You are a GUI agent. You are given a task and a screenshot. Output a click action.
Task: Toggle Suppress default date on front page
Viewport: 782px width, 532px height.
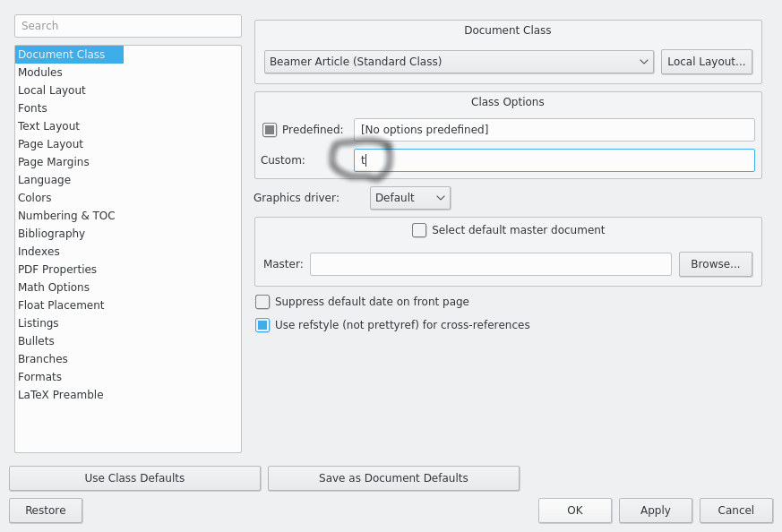tap(262, 302)
